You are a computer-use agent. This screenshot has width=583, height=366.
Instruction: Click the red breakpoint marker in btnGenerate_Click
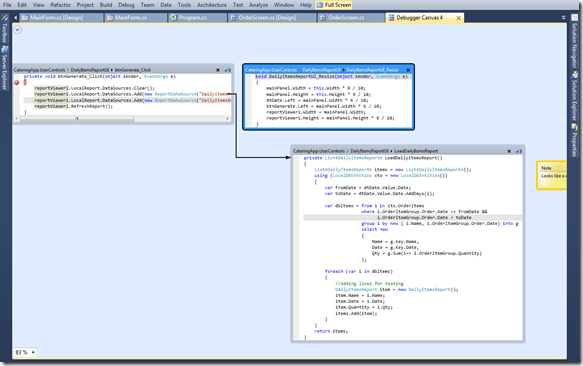[17, 83]
